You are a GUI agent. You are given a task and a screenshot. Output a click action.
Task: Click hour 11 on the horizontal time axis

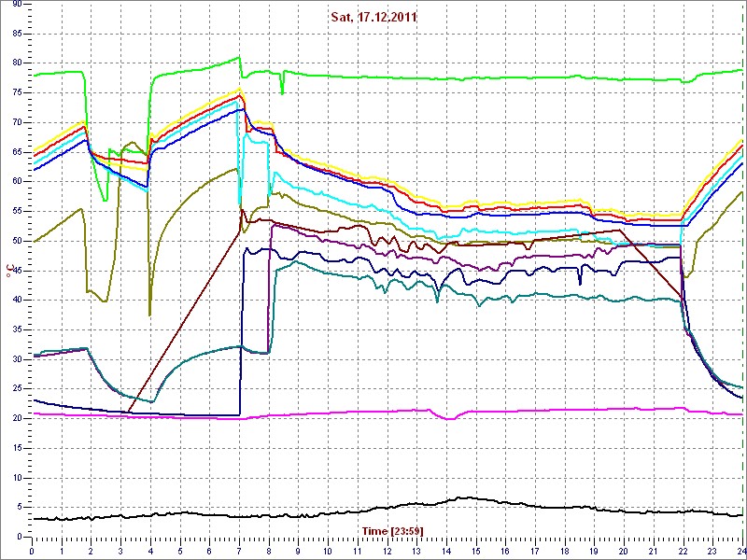click(358, 551)
